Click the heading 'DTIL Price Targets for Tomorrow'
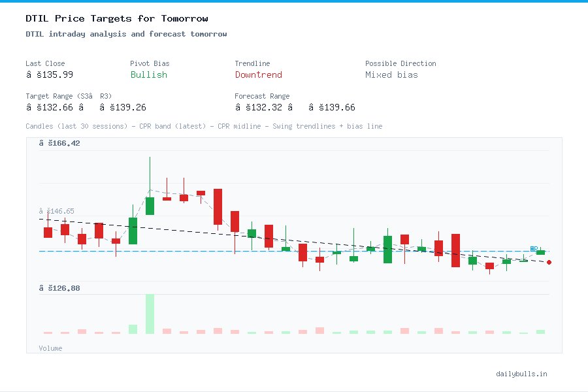Image resolution: width=588 pixels, height=392 pixels. (x=117, y=18)
